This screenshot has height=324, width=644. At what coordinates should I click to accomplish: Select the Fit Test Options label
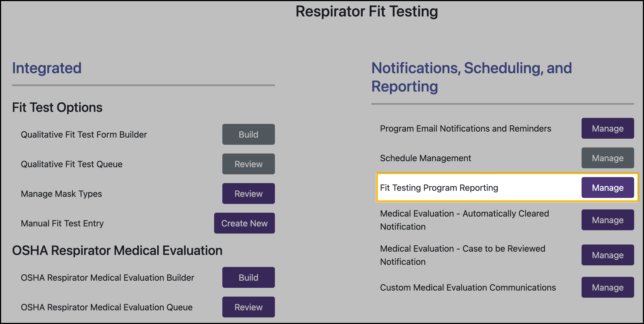(x=57, y=107)
